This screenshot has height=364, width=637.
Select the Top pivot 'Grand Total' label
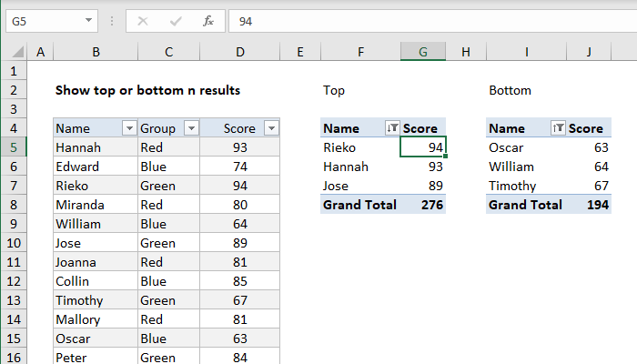pyautogui.click(x=360, y=205)
